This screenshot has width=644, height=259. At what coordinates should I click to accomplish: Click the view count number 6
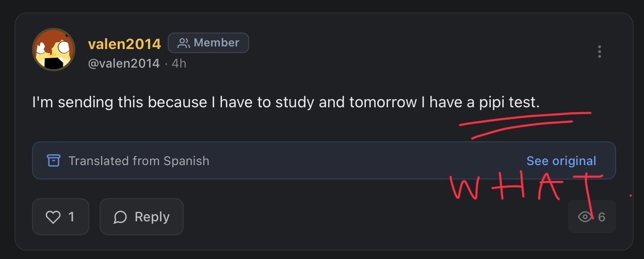coord(602,217)
